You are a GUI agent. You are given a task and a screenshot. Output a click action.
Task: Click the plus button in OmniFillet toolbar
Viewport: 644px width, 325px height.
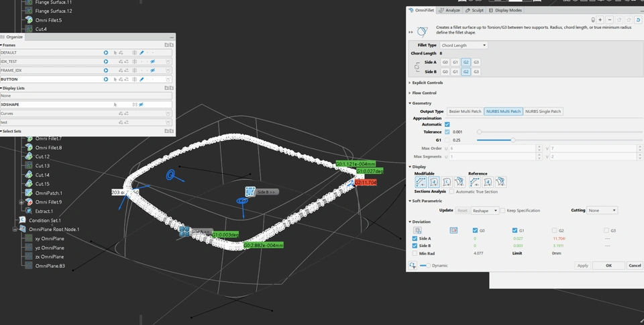point(600,19)
